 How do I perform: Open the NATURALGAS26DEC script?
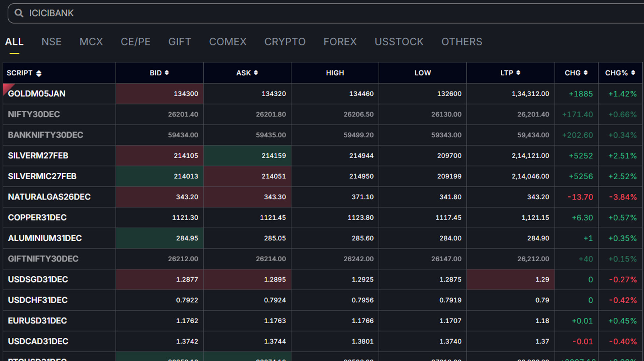49,197
